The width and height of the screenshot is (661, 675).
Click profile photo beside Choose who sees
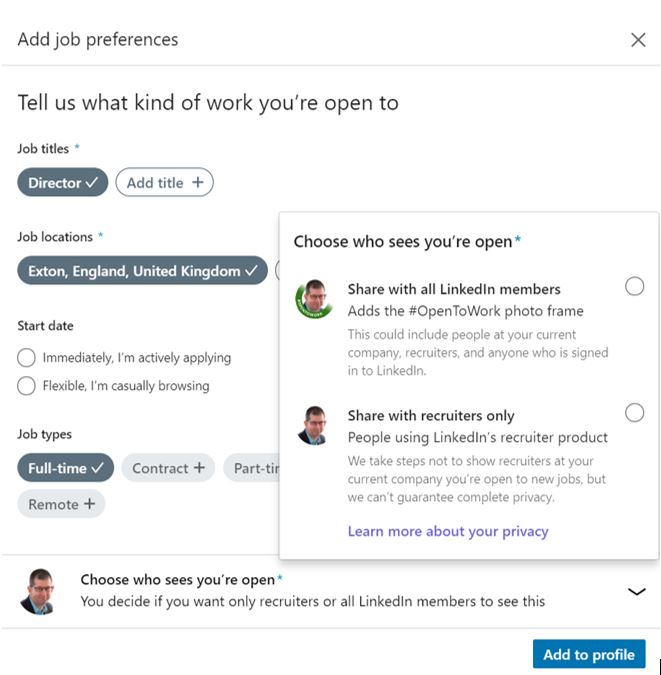tap(39, 591)
